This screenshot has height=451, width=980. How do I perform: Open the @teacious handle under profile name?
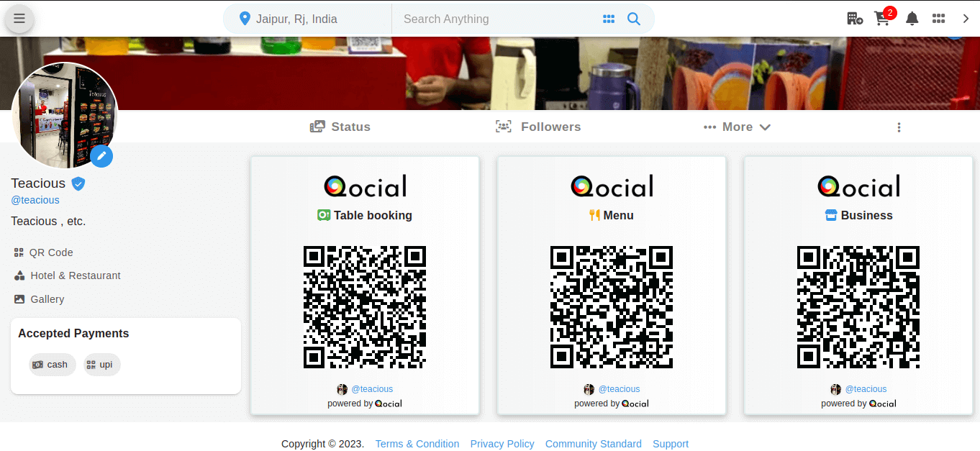(35, 200)
